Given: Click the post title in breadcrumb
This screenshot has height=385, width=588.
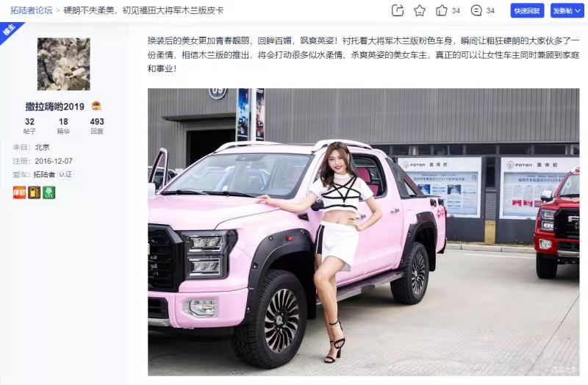Looking at the screenshot, I should pos(143,10).
